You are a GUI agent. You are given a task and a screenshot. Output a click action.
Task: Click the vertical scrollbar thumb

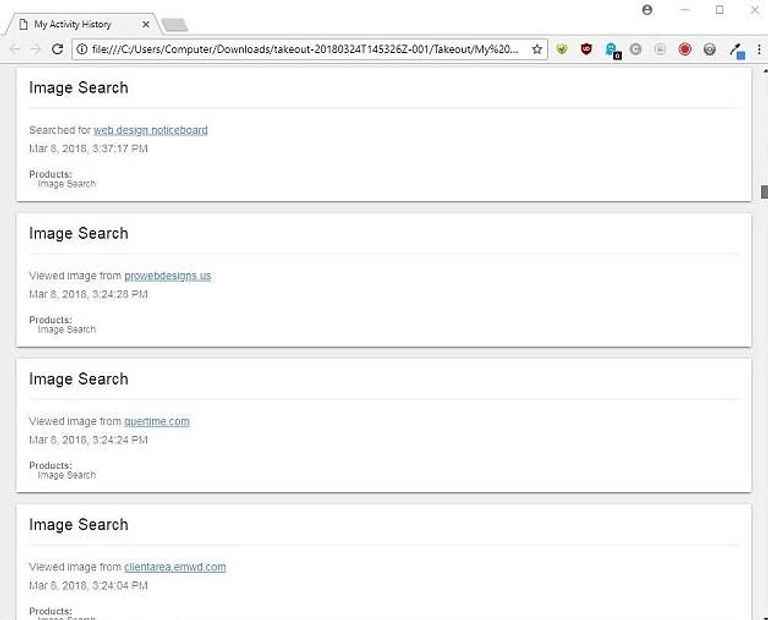point(763,191)
